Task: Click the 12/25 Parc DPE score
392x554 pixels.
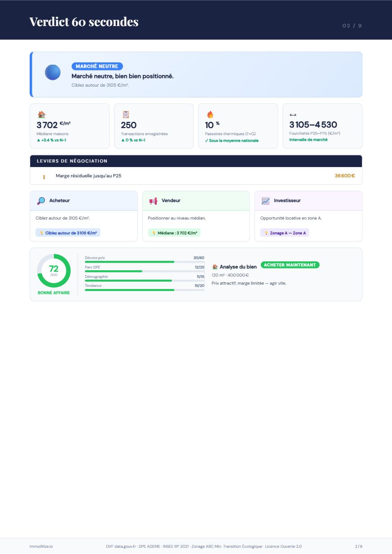Action: (x=199, y=267)
